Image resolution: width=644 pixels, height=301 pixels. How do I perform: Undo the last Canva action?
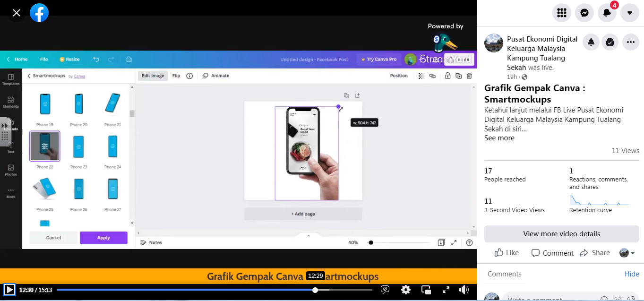tap(96, 60)
